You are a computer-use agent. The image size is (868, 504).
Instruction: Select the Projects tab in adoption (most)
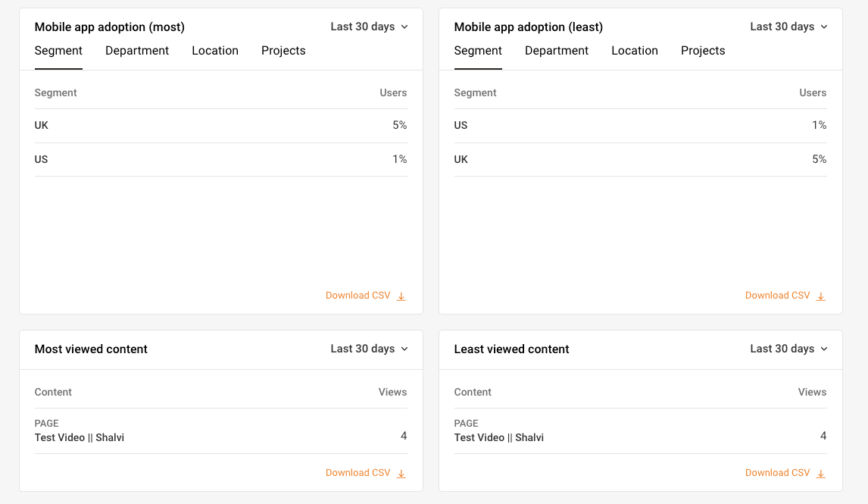click(283, 51)
